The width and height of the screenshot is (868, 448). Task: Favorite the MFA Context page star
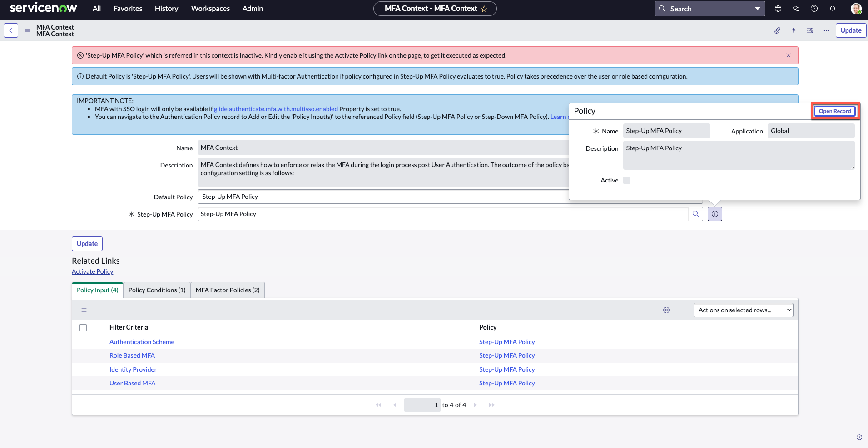click(484, 9)
